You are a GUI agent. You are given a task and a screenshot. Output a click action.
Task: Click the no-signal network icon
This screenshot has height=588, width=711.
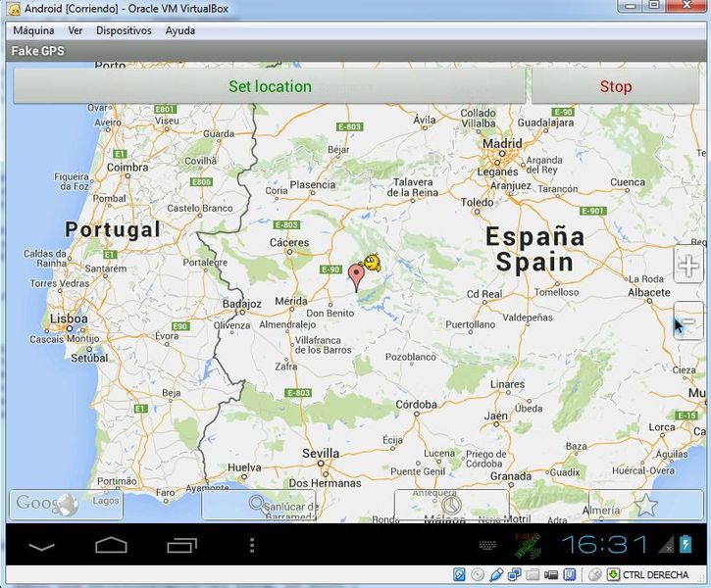666,545
